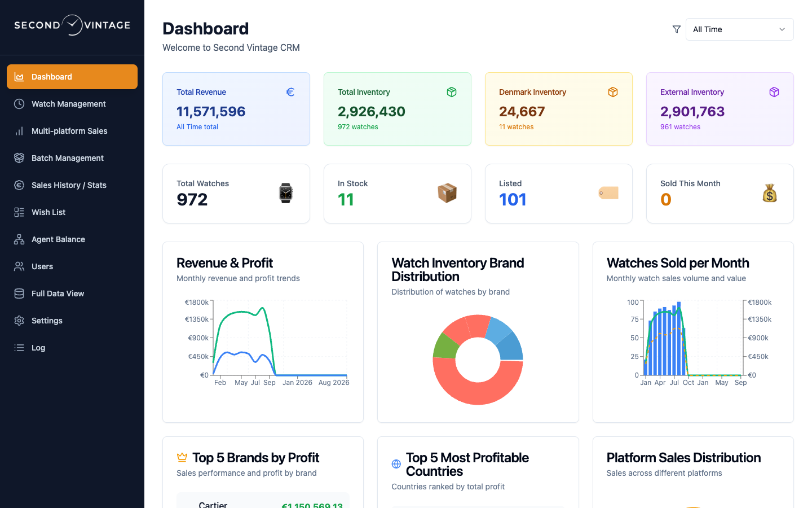Open the Settings page
The width and height of the screenshot is (812, 508).
[x=72, y=321]
